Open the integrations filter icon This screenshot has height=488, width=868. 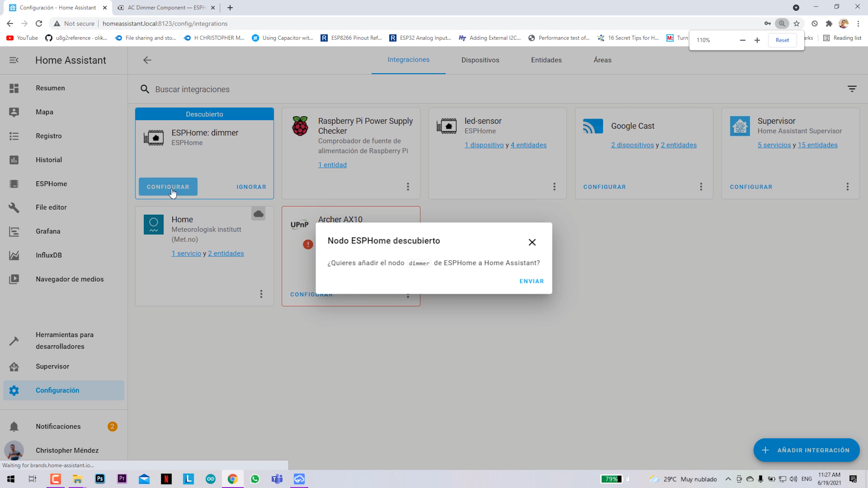pos(852,89)
